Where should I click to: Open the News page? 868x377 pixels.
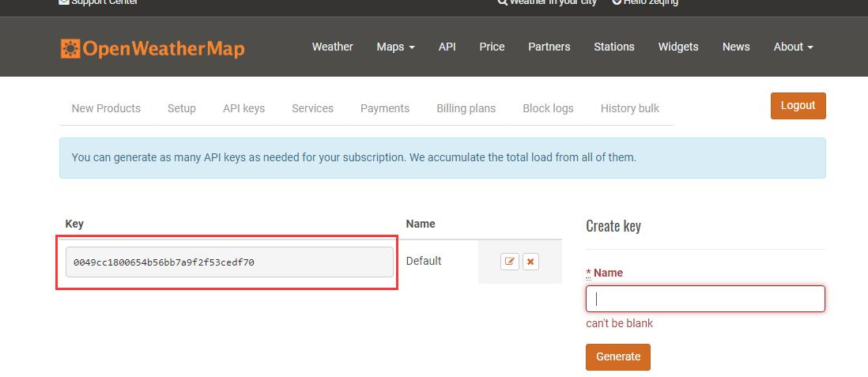pyautogui.click(x=736, y=47)
